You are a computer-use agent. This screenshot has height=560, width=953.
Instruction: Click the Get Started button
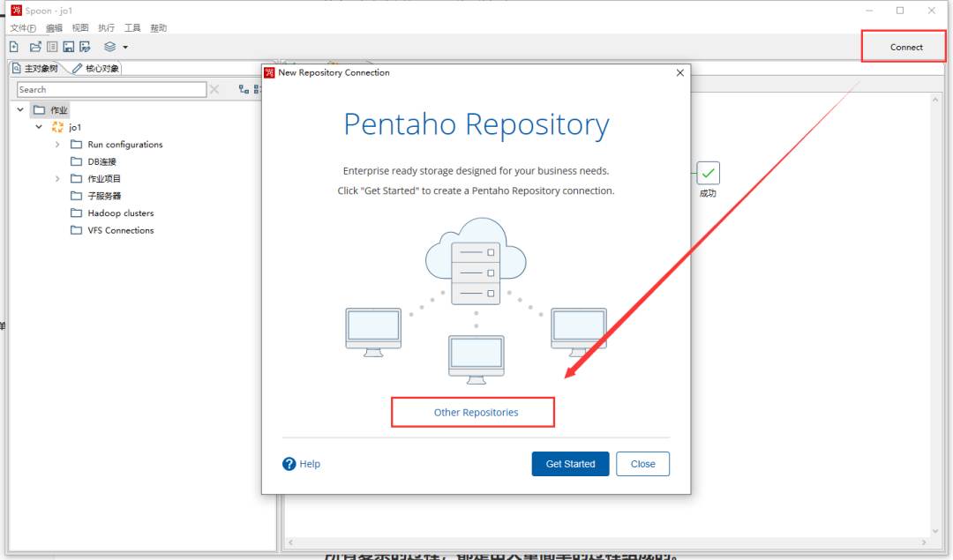(570, 464)
